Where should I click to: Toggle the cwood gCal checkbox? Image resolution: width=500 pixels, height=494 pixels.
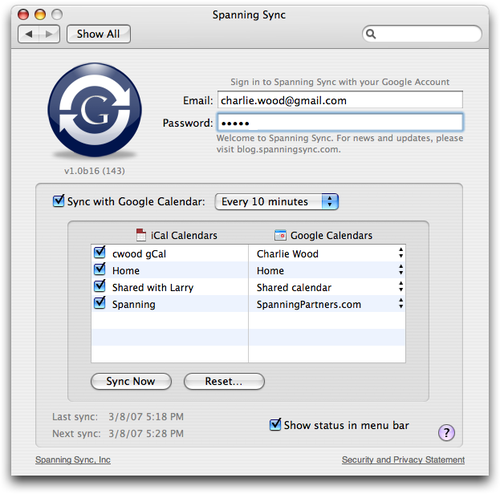(100, 253)
